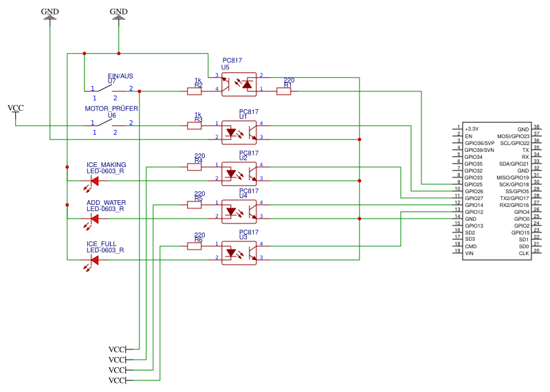Image resolution: width=550 pixels, height=392 pixels.
Task: Click the ICE_MAKING label text
Action: (107, 164)
